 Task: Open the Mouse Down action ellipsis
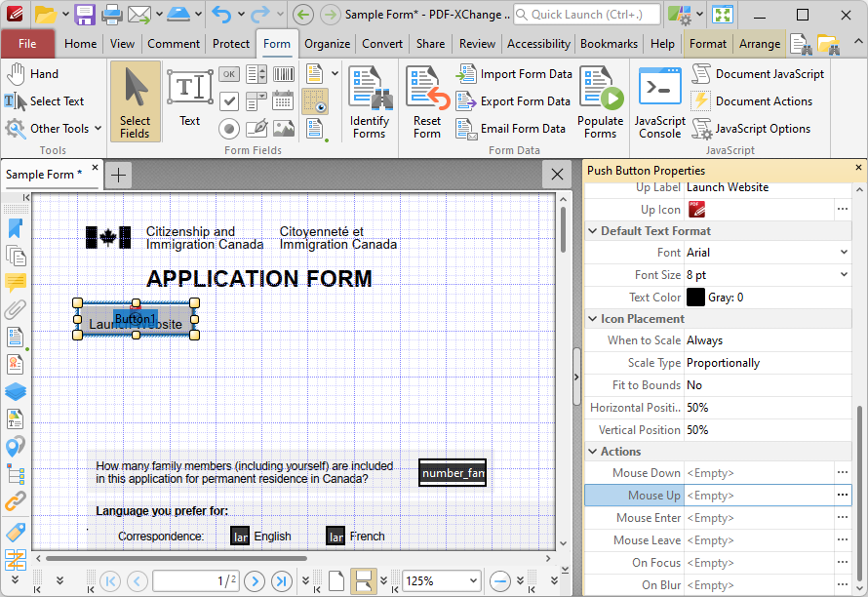click(843, 473)
